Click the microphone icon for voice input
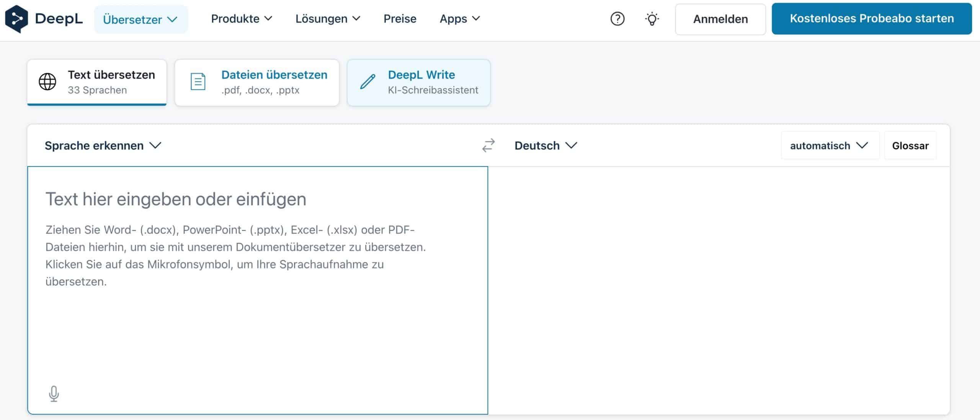 pos(54,393)
